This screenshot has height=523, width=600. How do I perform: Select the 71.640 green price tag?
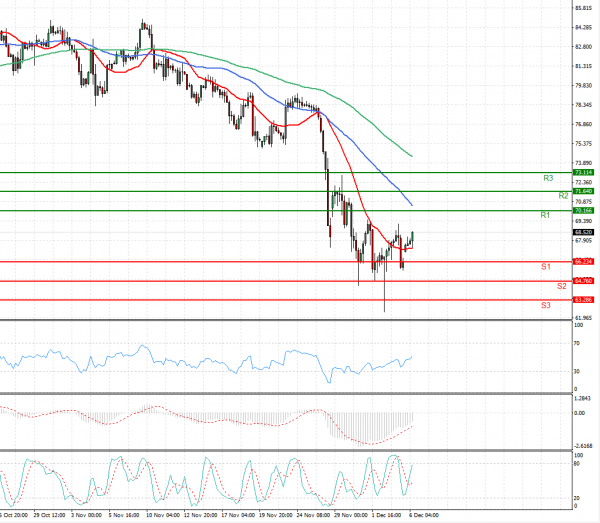click(584, 191)
